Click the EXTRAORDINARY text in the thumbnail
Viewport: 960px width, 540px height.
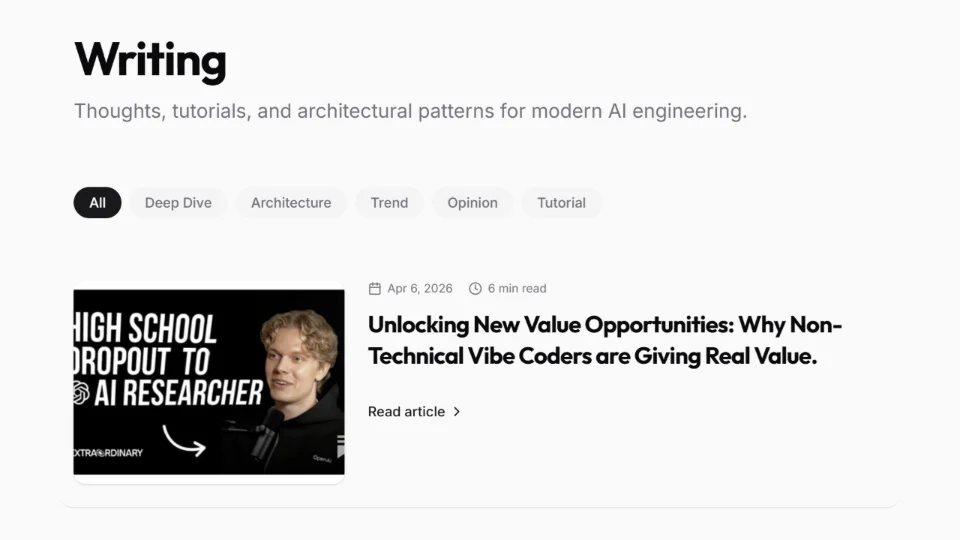(109, 453)
